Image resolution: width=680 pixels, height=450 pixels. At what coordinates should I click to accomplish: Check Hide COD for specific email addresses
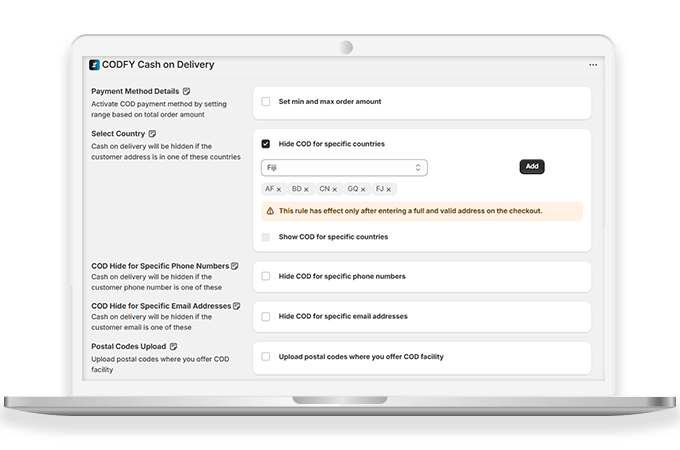(x=266, y=316)
